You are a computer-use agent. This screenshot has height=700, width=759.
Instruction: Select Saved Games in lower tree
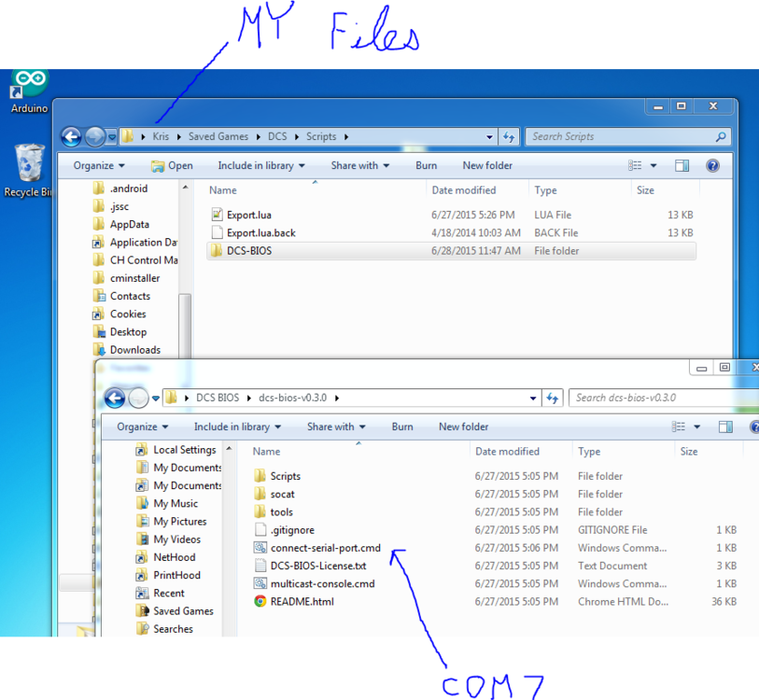(175, 611)
